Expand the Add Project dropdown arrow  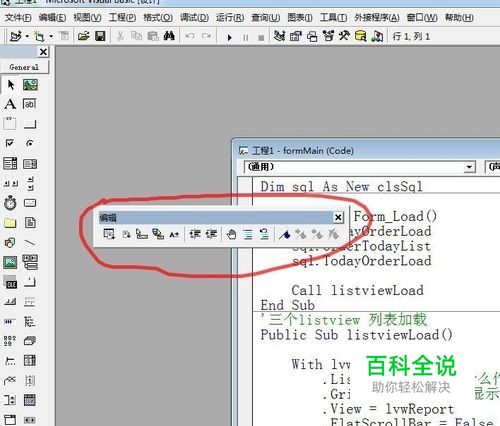[27, 36]
